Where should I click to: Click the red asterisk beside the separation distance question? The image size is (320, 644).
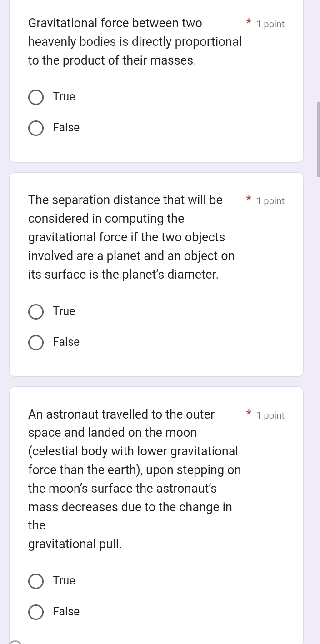coord(249,200)
